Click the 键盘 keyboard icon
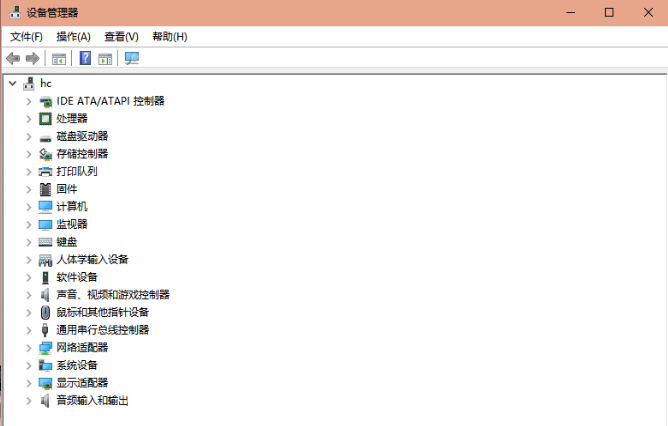The width and height of the screenshot is (668, 426). pyautogui.click(x=45, y=242)
